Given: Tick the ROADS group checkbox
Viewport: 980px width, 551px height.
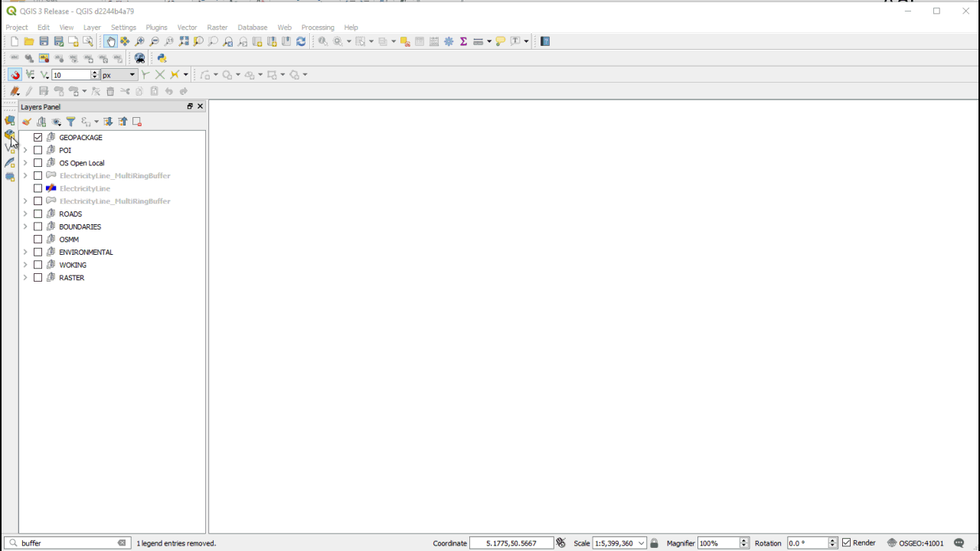Looking at the screenshot, I should point(38,214).
